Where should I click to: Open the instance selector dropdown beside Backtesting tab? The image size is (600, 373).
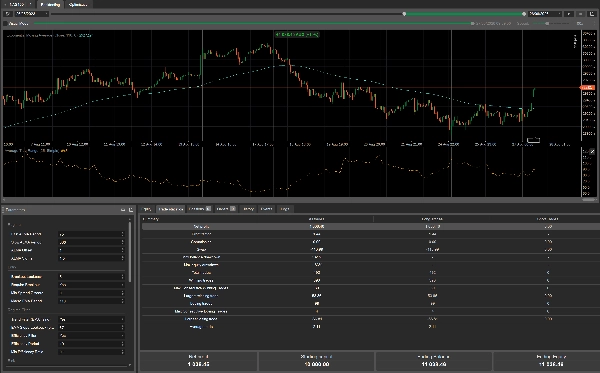click(19, 5)
